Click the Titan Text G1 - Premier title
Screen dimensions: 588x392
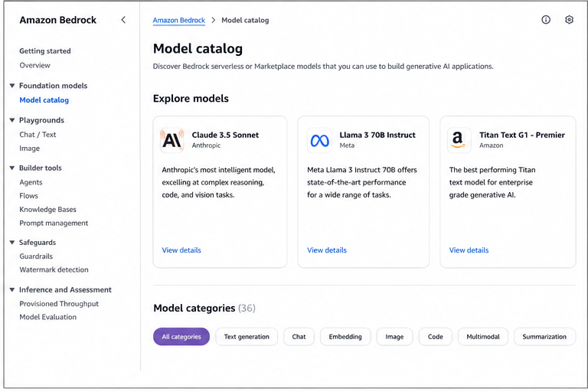click(x=522, y=135)
